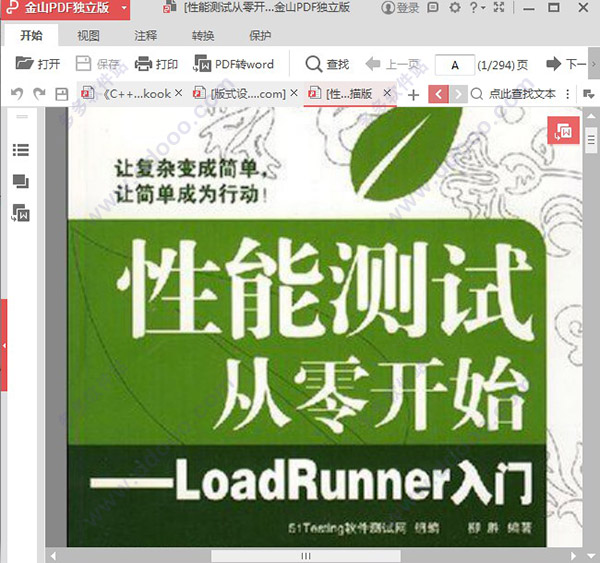Click the 打印 printer button
This screenshot has height=563, width=600.
156,64
